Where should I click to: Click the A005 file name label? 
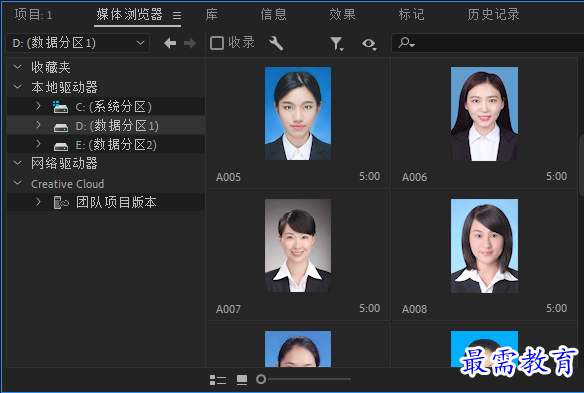tap(228, 177)
